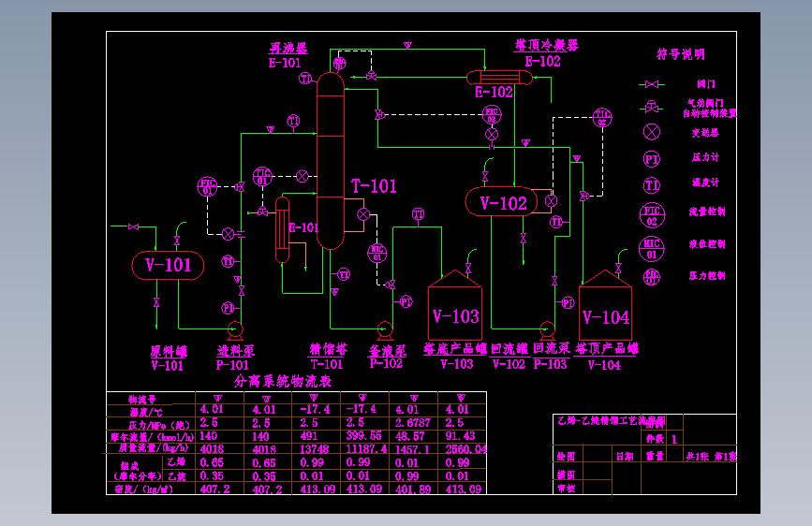This screenshot has height=526, width=812.
Task: Select the 日期 title block cell
Action: coord(625,457)
